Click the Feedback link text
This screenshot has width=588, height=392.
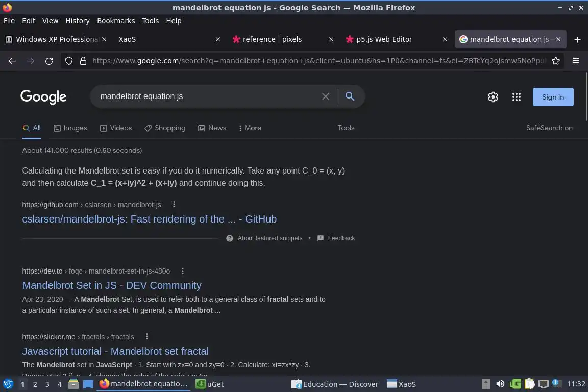tap(341, 238)
